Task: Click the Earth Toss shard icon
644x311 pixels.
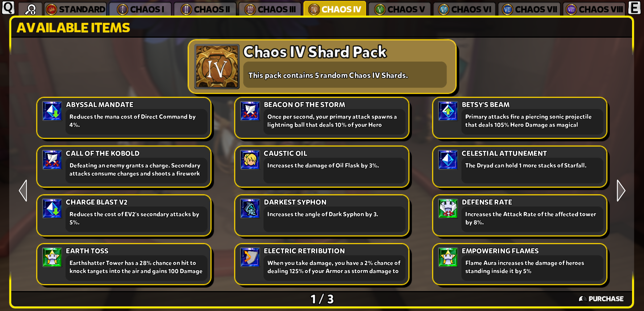Action: coord(52,257)
